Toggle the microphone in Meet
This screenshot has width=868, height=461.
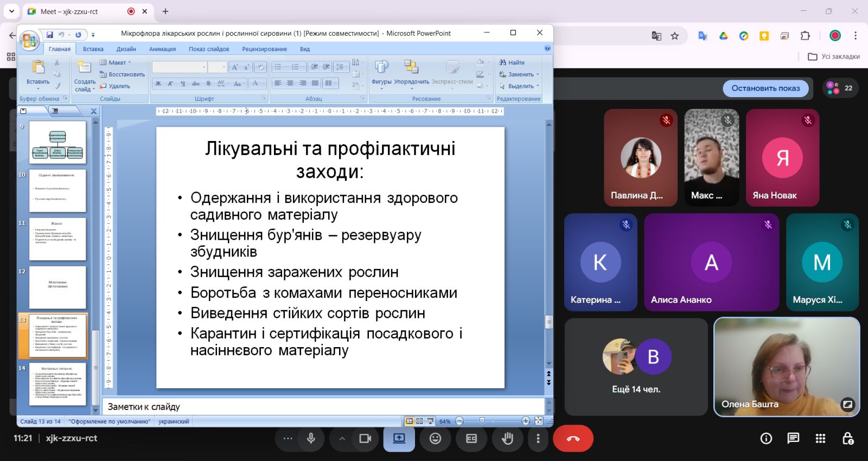[311, 438]
